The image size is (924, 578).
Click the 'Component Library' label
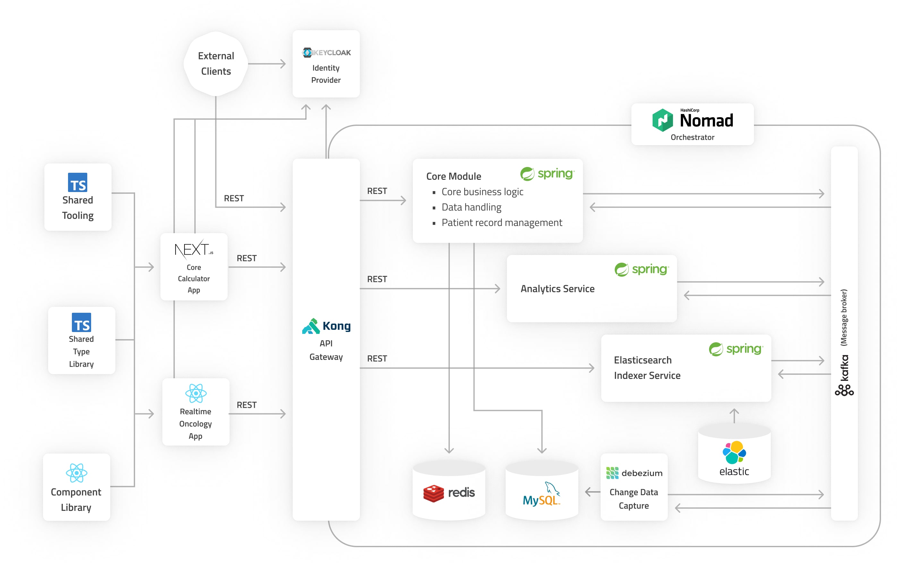pyautogui.click(x=76, y=500)
